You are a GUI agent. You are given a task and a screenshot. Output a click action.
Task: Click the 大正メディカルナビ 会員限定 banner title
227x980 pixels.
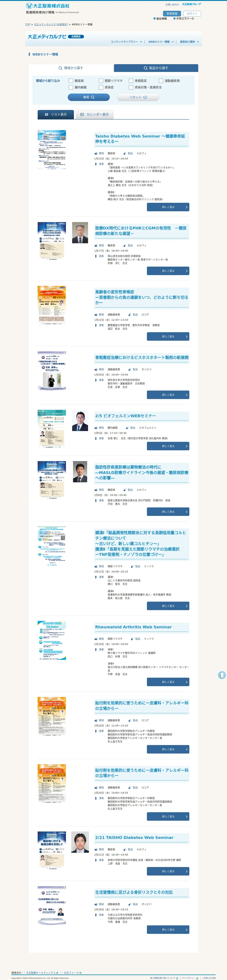click(56, 37)
